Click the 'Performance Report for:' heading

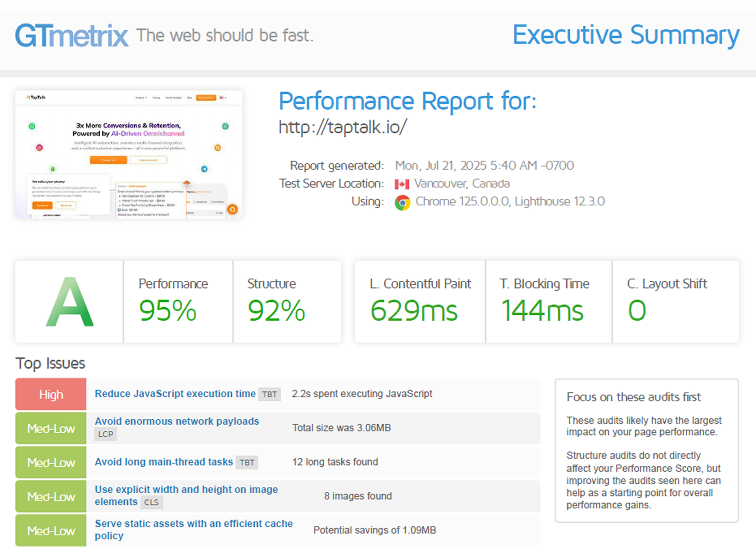tap(407, 101)
